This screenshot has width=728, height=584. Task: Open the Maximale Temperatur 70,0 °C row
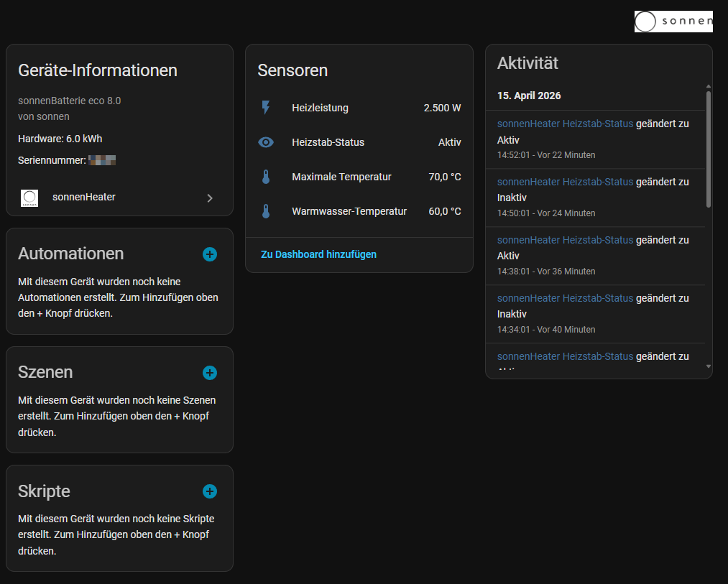click(359, 177)
